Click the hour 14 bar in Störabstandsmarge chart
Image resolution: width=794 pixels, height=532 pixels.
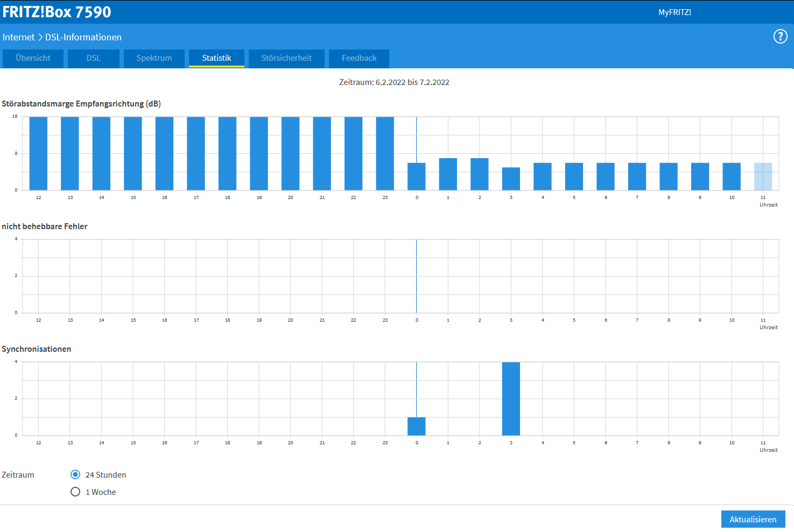click(101, 153)
